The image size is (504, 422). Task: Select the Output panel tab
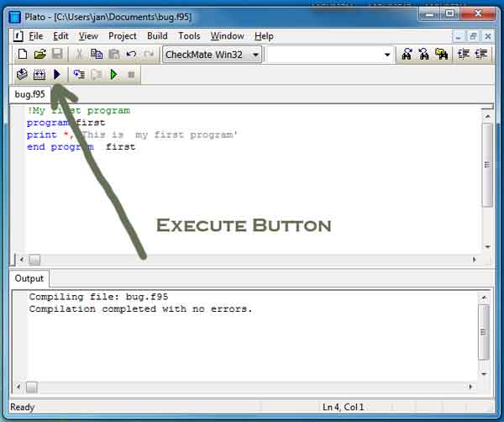29,278
